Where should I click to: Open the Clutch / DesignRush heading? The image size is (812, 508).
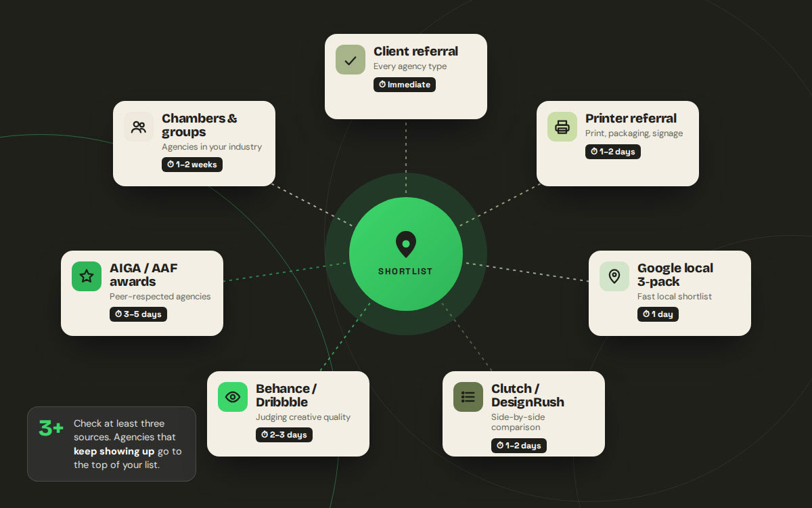528,396
